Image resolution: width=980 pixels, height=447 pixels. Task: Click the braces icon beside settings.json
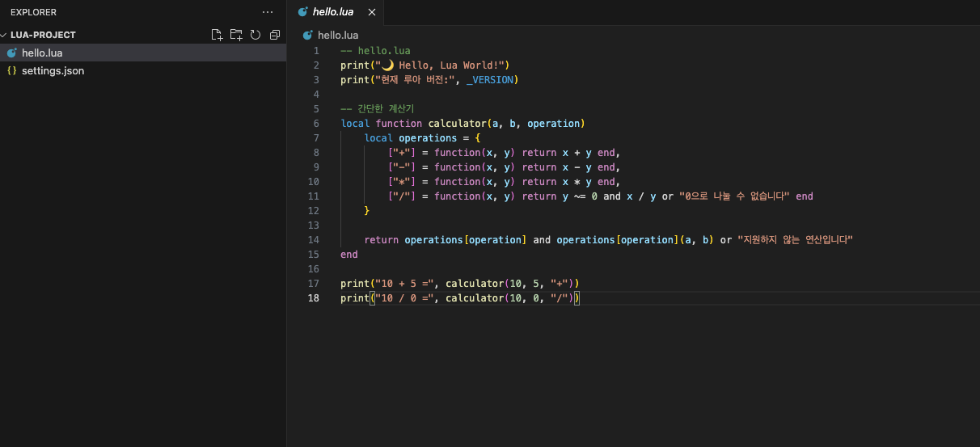pos(11,70)
